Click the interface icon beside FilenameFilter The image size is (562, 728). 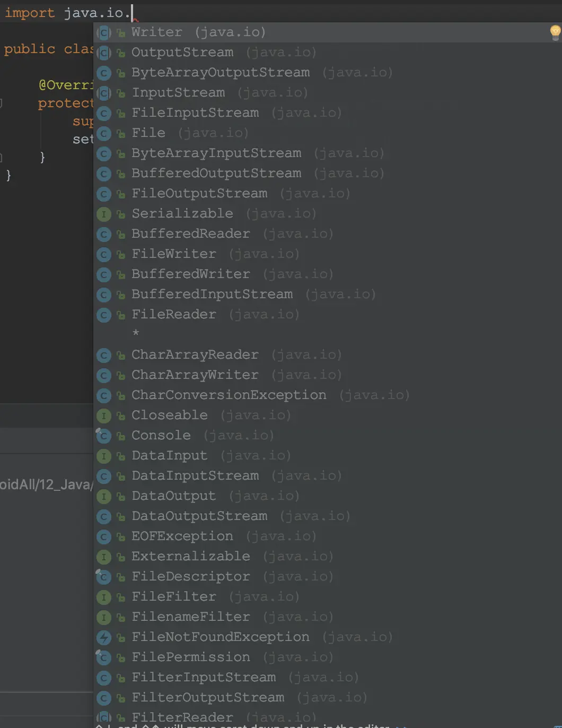(104, 618)
